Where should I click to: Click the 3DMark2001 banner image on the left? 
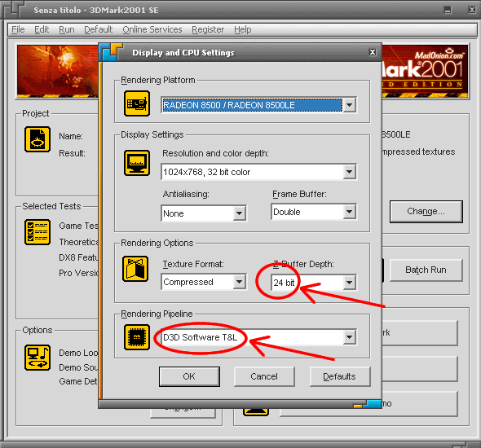pyautogui.click(x=58, y=71)
